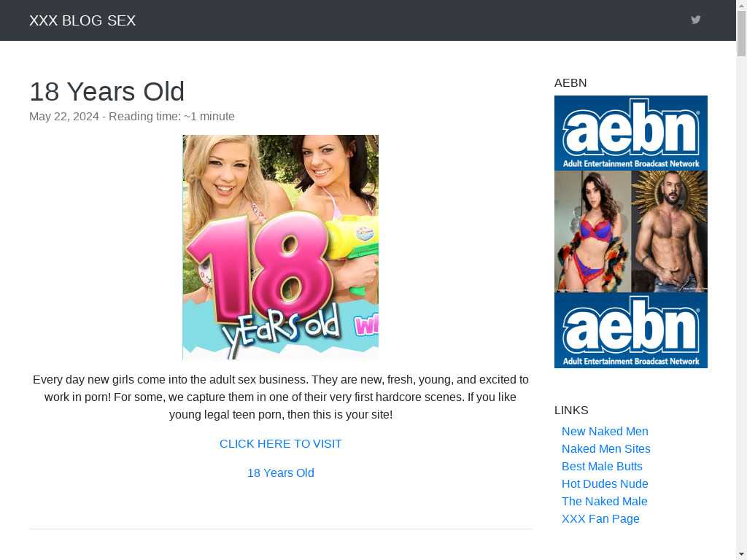The width and height of the screenshot is (747, 560).
Task: Open the 18 Years Old text link
Action: click(x=281, y=472)
